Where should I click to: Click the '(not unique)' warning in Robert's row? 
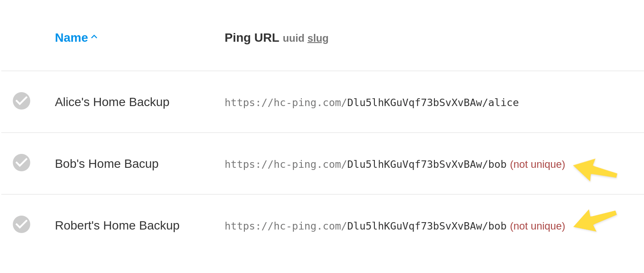537,226
